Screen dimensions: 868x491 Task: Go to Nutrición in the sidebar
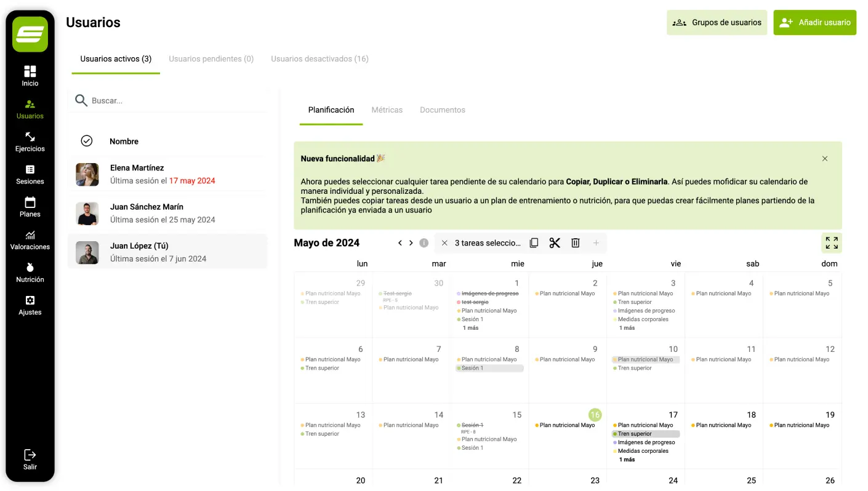click(x=30, y=273)
